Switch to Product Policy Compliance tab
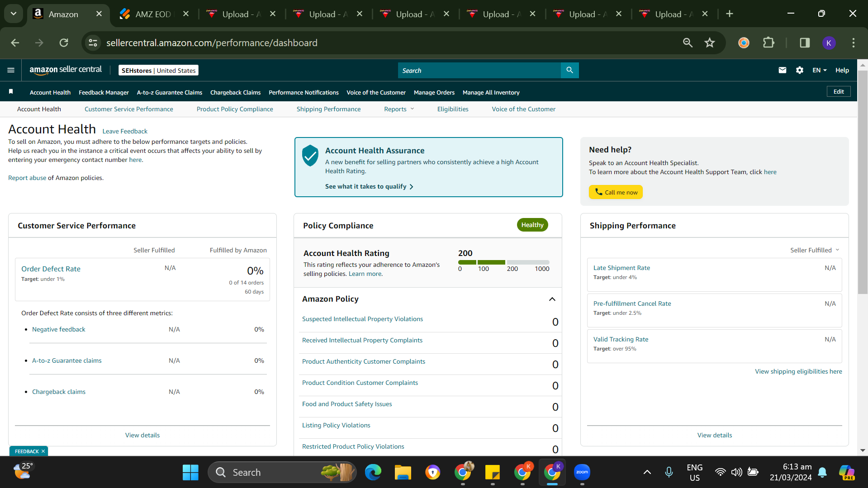Viewport: 868px width, 488px height. (235, 109)
